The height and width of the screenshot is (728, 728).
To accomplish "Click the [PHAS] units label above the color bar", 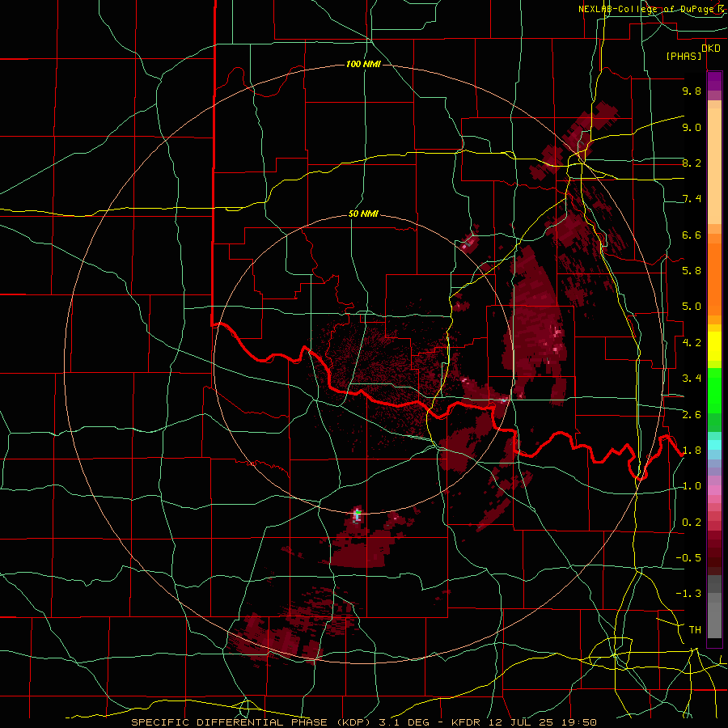I will click(684, 56).
